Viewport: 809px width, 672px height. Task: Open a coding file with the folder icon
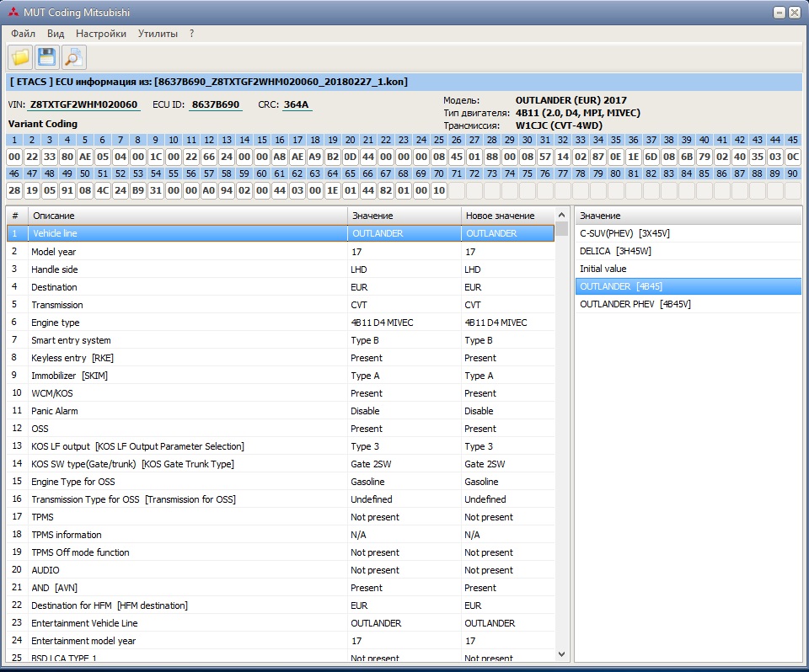pyautogui.click(x=20, y=57)
